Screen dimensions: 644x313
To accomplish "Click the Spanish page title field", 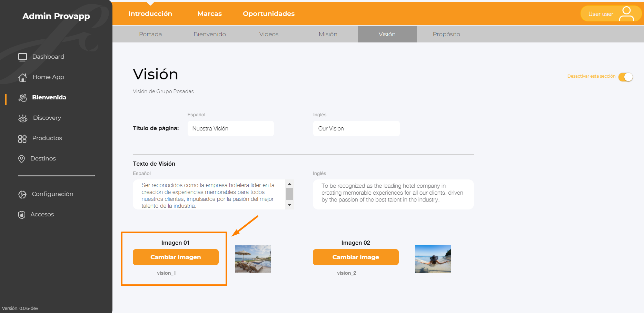I will click(231, 128).
